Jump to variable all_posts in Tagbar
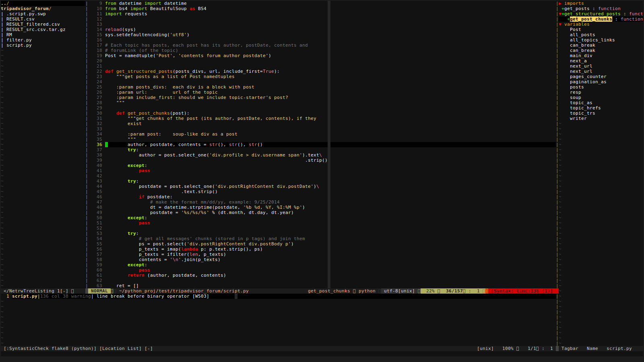The width and height of the screenshot is (644, 362). coord(582,35)
